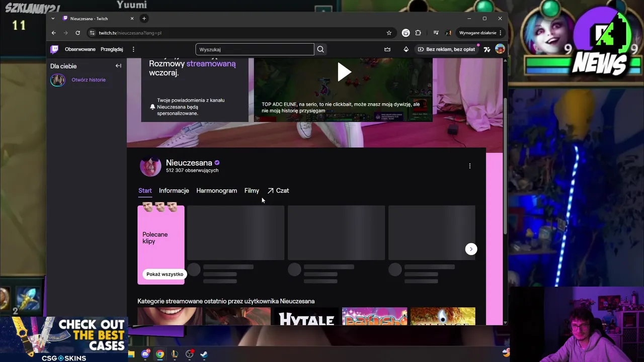The width and height of the screenshot is (644, 362).
Task: Open the Hytale category thumbnail
Action: point(306,316)
